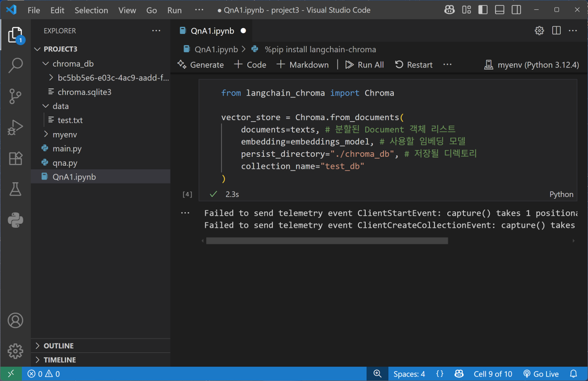Click Generate in notebook toolbar
The height and width of the screenshot is (381, 588).
pos(201,65)
